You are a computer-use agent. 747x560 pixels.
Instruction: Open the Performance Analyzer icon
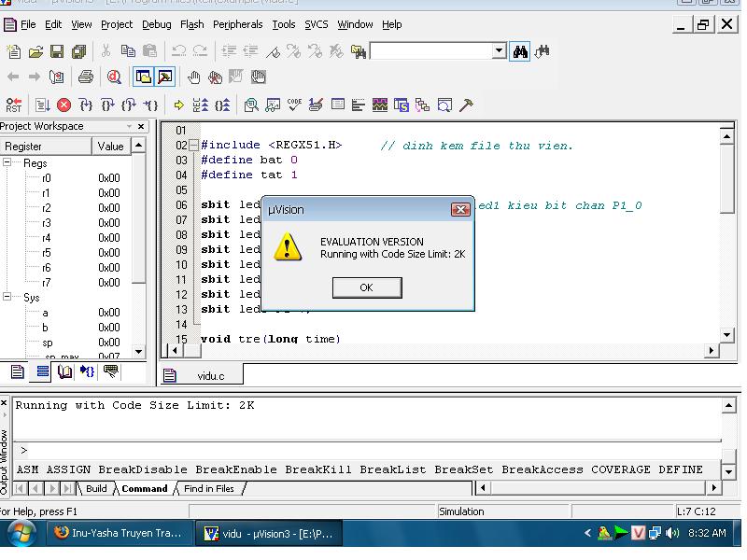[x=359, y=105]
